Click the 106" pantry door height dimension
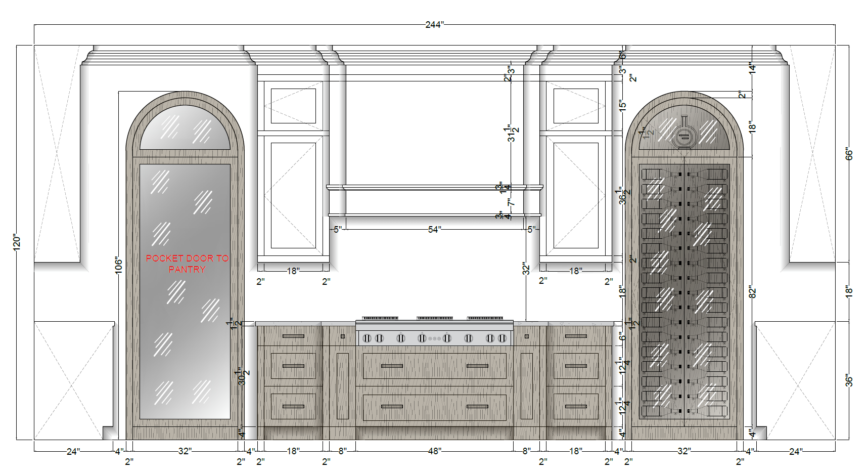Screen dimensions: 868x474 118,265
